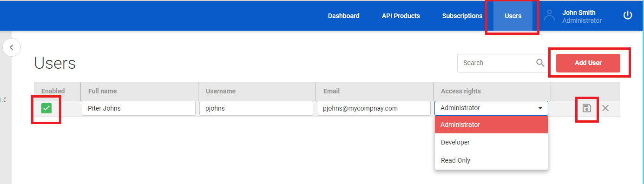Click the Add User button
The image size is (644, 184).
click(588, 63)
